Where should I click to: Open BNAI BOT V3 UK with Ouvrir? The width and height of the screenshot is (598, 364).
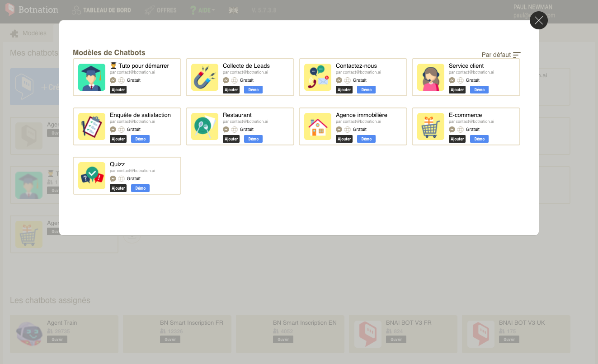click(x=509, y=340)
